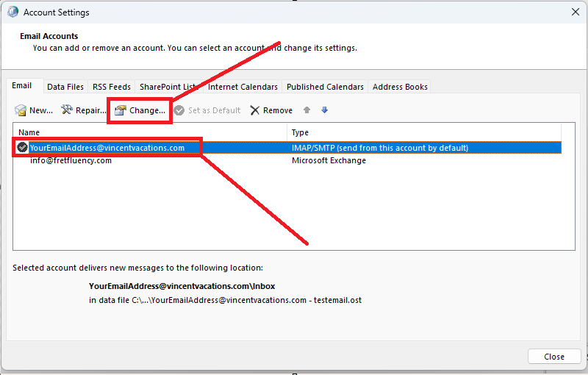Click the Account Settings globe icon

tap(12, 12)
